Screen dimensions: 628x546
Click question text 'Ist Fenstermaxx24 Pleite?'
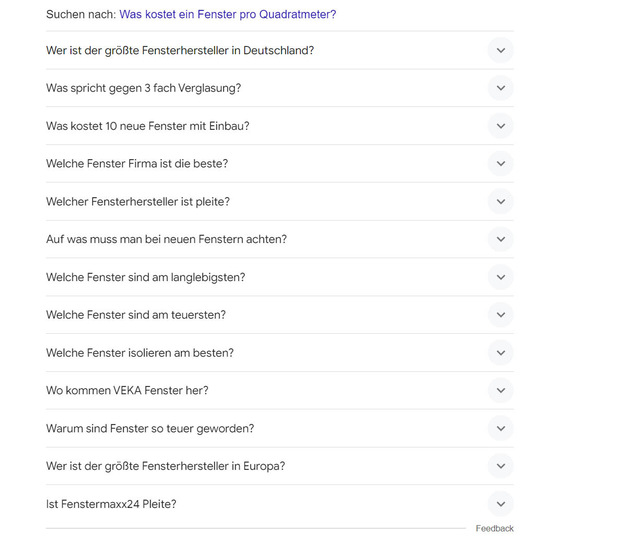pyautogui.click(x=111, y=504)
